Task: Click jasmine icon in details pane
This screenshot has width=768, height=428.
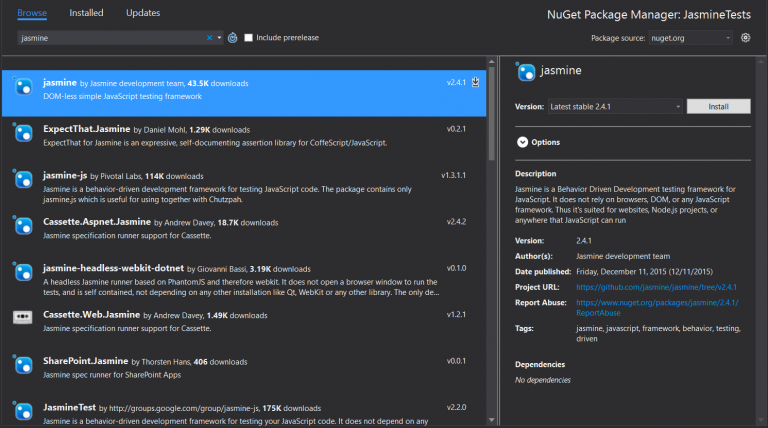Action: click(526, 72)
